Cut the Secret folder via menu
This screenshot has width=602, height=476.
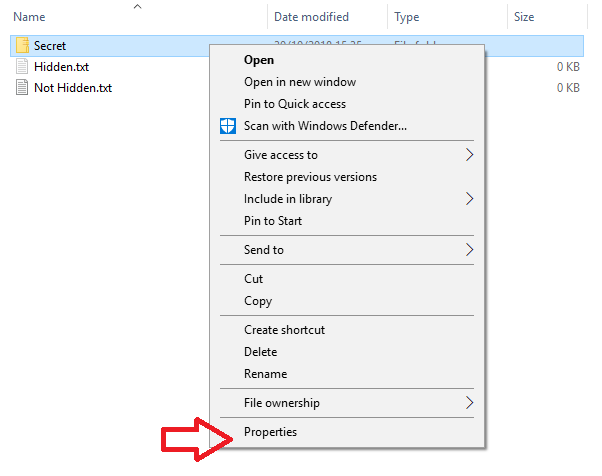(254, 279)
